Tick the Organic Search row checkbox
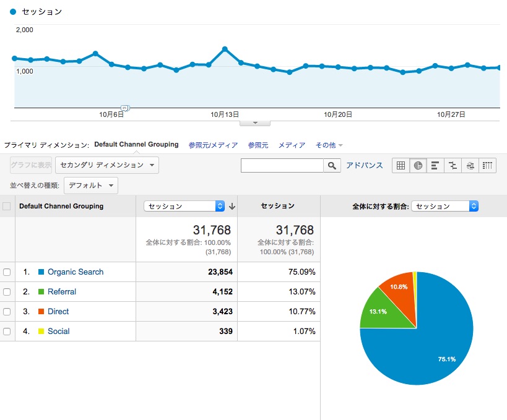The width and height of the screenshot is (507, 420). (7, 272)
